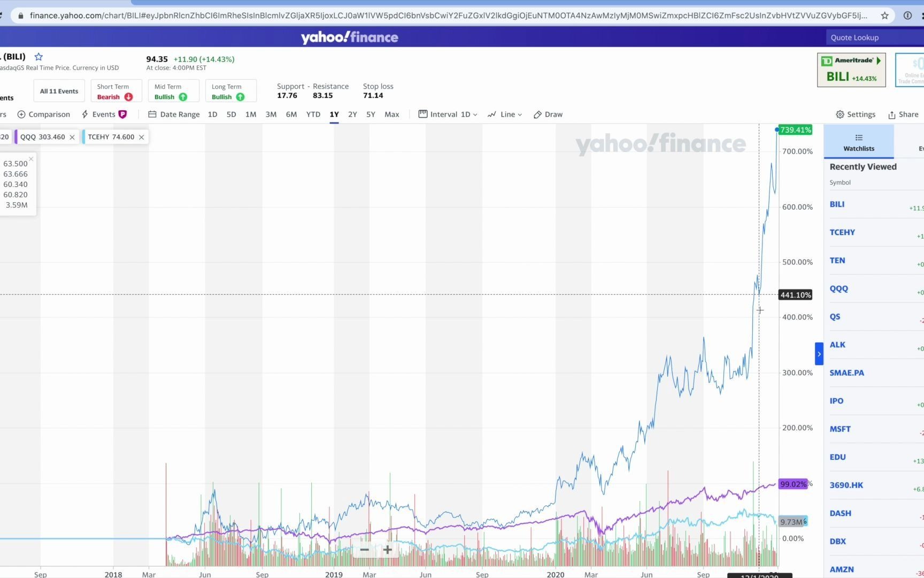Open Mid Term Bullish outlook
The image size is (924, 578).
(173, 91)
